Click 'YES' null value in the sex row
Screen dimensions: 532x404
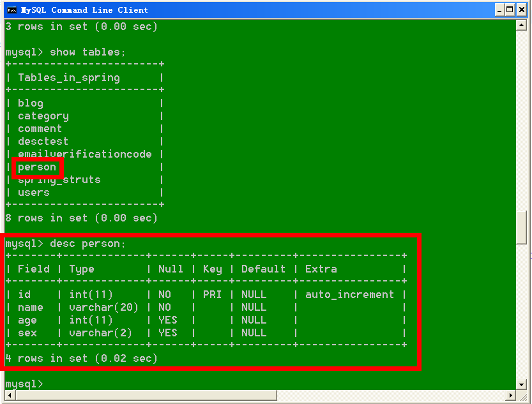coord(167,333)
